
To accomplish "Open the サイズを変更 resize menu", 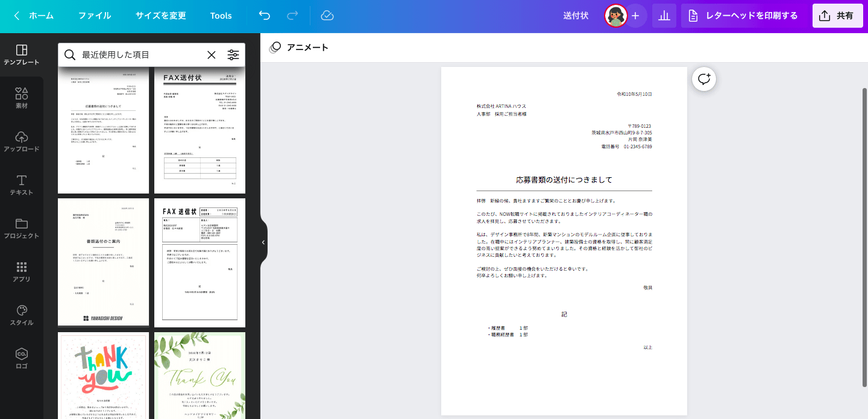I will [160, 16].
